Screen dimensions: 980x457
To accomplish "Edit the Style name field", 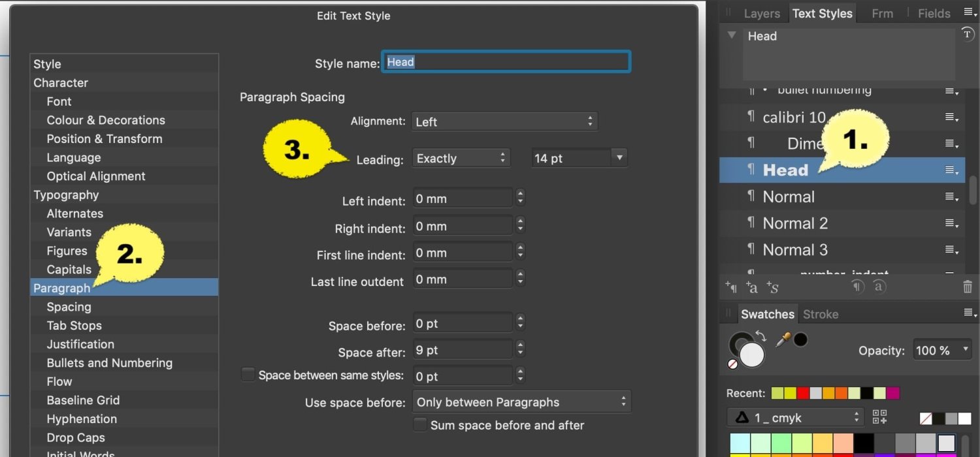I will point(506,61).
